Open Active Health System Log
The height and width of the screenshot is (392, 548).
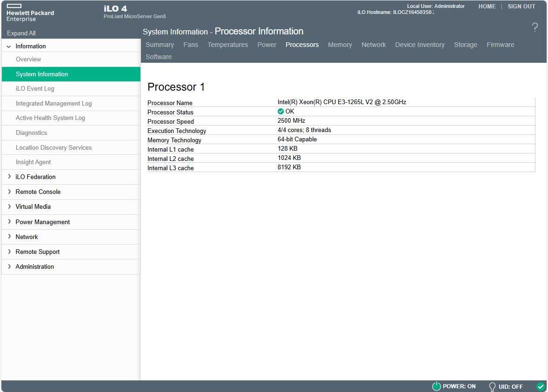(71, 118)
